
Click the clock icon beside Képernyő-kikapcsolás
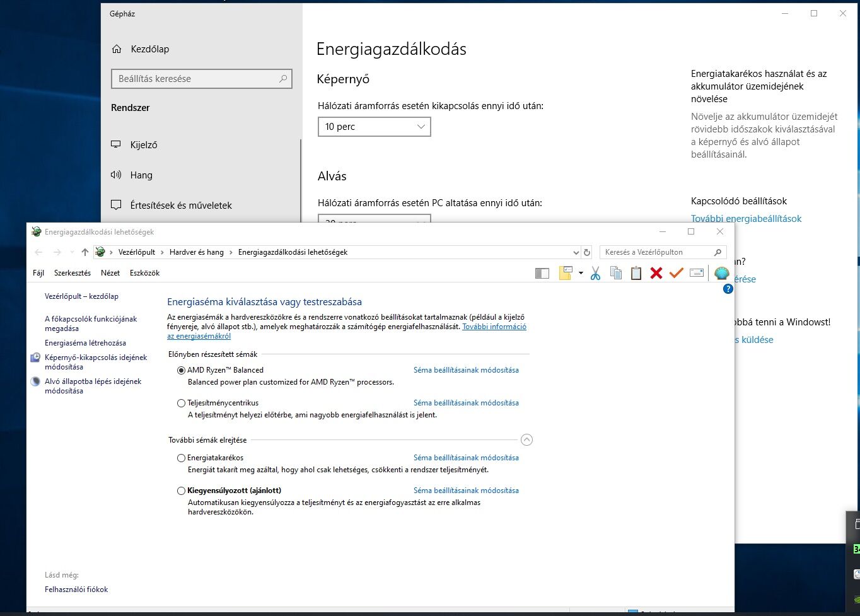[x=35, y=357]
